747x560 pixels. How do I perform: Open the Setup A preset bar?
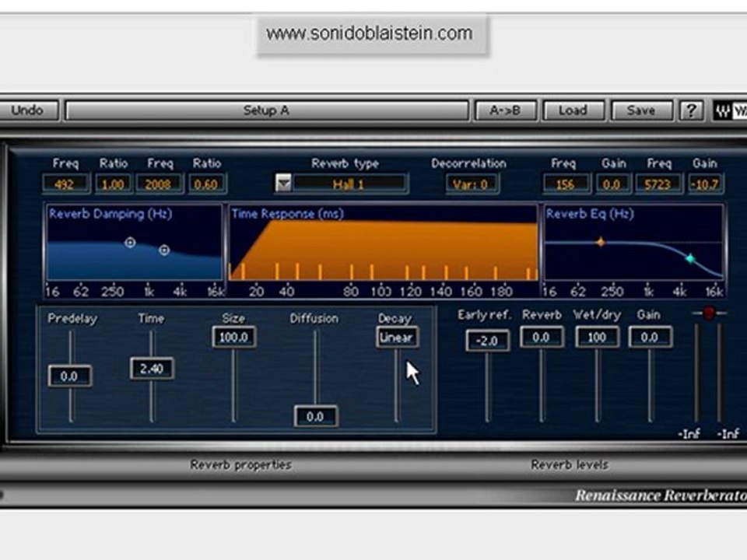point(267,110)
